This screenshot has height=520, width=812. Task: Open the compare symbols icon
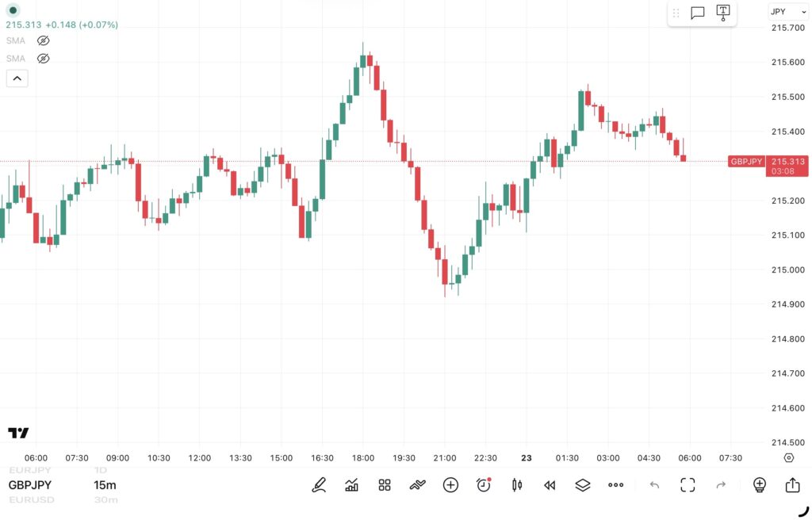(418, 484)
